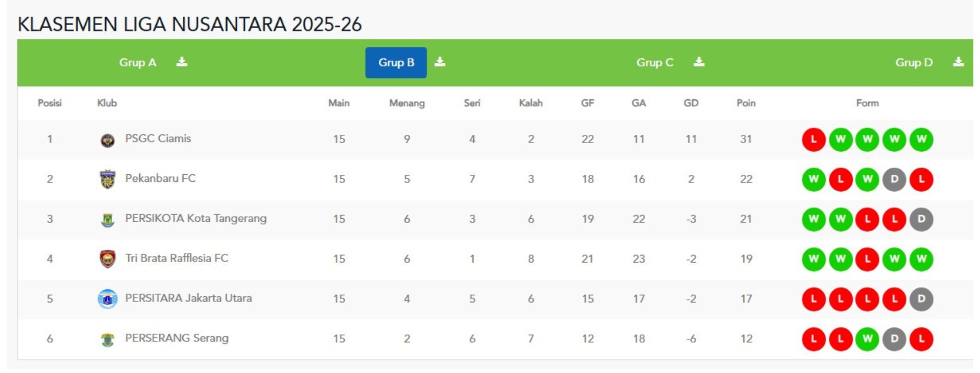This screenshot has width=980, height=373.
Task: Click the PSGC Ciamis club logo
Action: 107,139
